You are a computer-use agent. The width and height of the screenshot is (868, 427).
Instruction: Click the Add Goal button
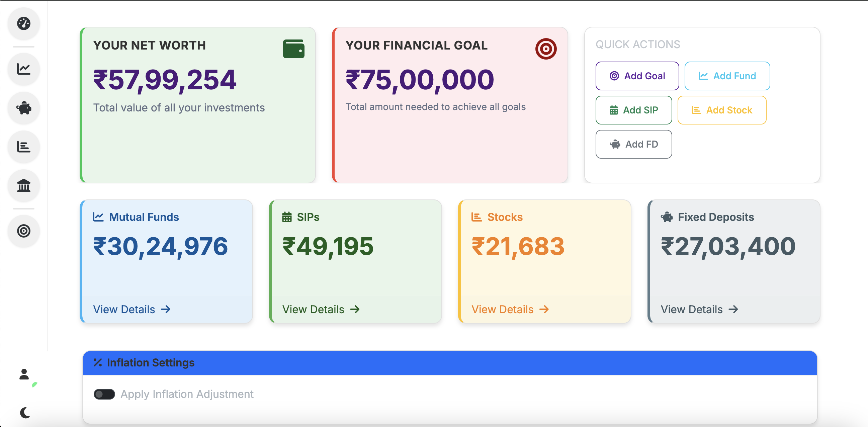[637, 76]
